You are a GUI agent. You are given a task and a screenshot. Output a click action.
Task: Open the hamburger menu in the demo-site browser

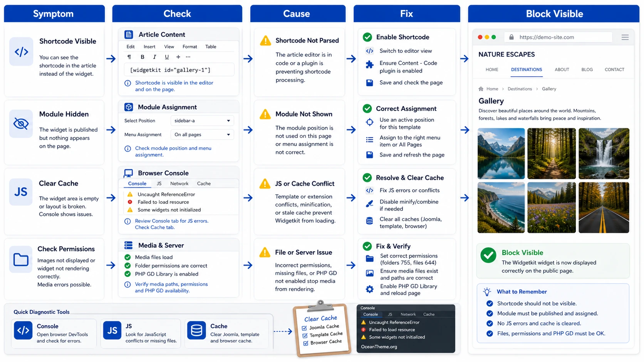pyautogui.click(x=625, y=37)
